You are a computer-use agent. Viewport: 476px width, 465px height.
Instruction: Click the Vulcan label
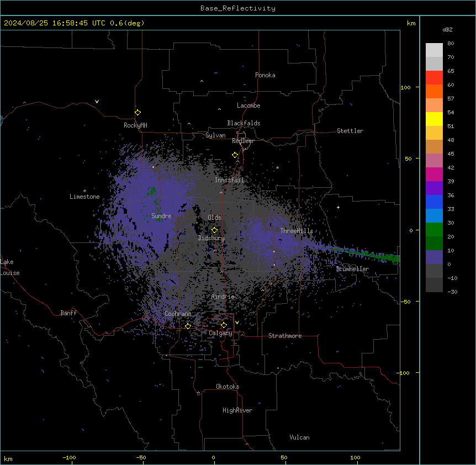click(x=299, y=437)
